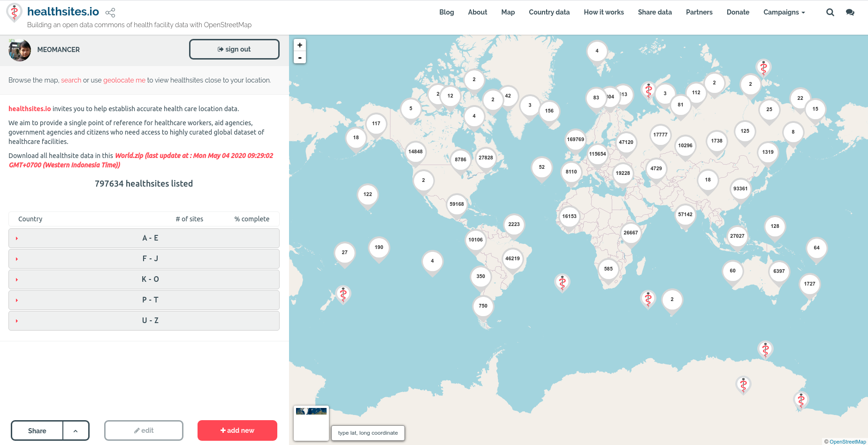The width and height of the screenshot is (868, 445).
Task: Click the map overview thumbnail
Action: pyautogui.click(x=311, y=423)
